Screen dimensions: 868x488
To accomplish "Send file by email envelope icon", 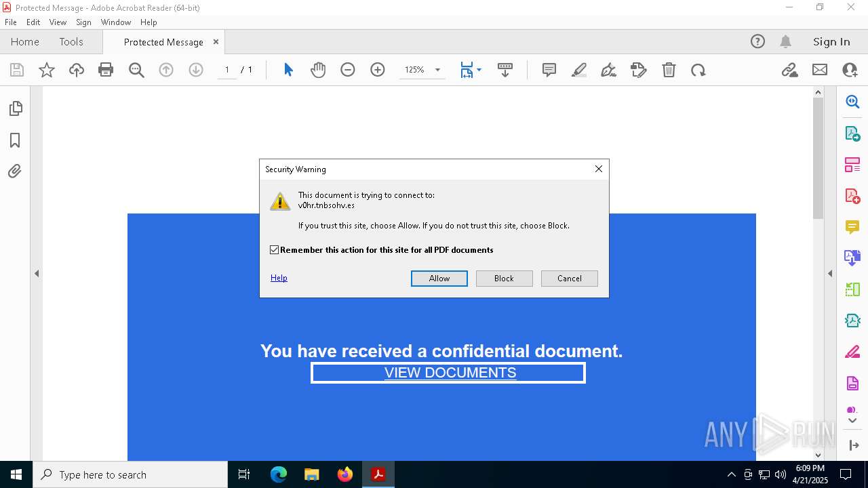I will (820, 70).
